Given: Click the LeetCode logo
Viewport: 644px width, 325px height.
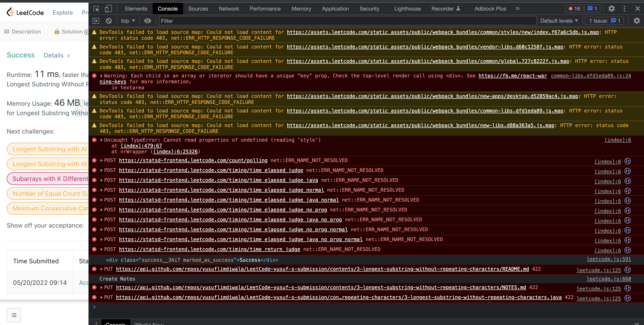Looking at the screenshot, I should tap(25, 12).
